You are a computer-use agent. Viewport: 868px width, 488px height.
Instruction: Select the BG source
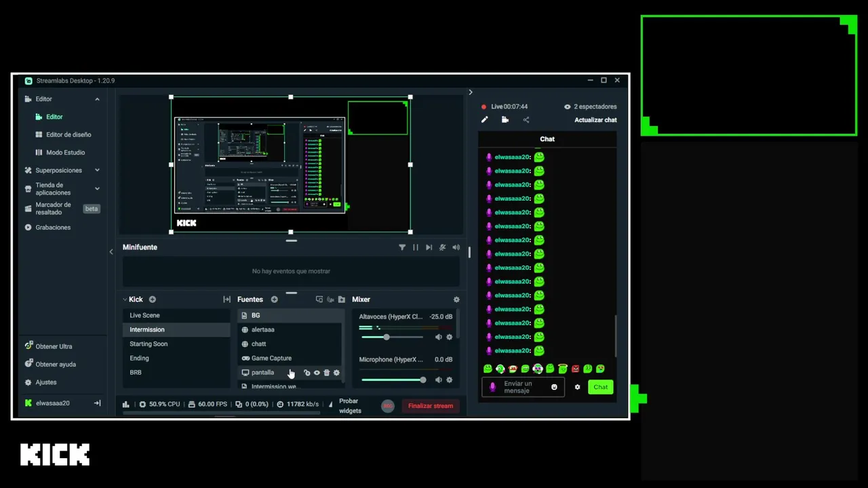point(290,315)
